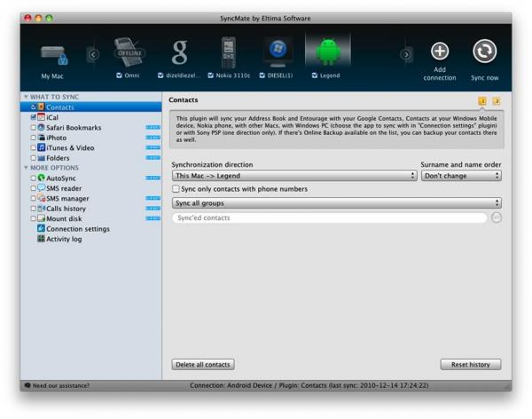Open Connection settings

pos(78,229)
